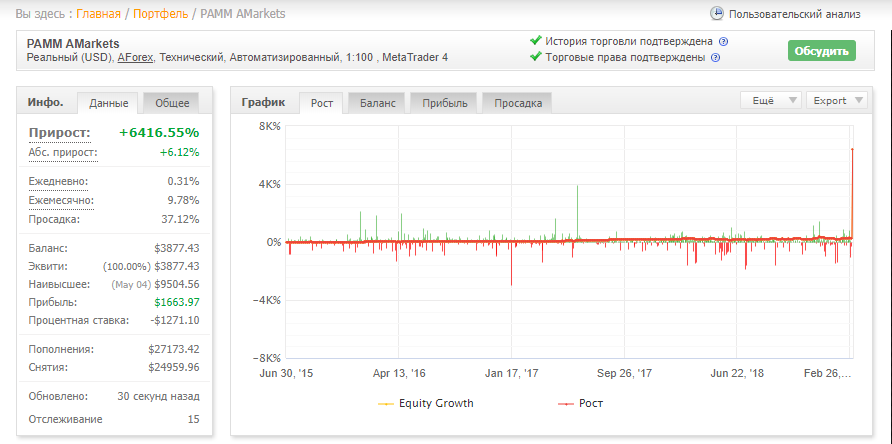
Task: Switch to the Данные info tab
Action: pyautogui.click(x=109, y=103)
